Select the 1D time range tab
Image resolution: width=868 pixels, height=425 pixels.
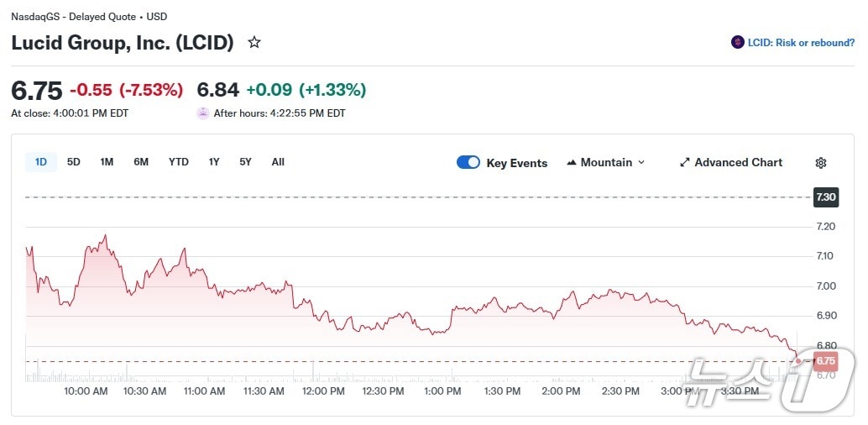41,162
